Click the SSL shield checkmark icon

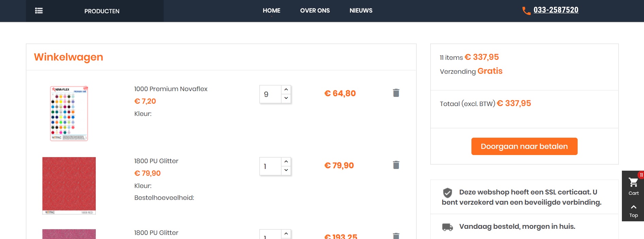[447, 193]
